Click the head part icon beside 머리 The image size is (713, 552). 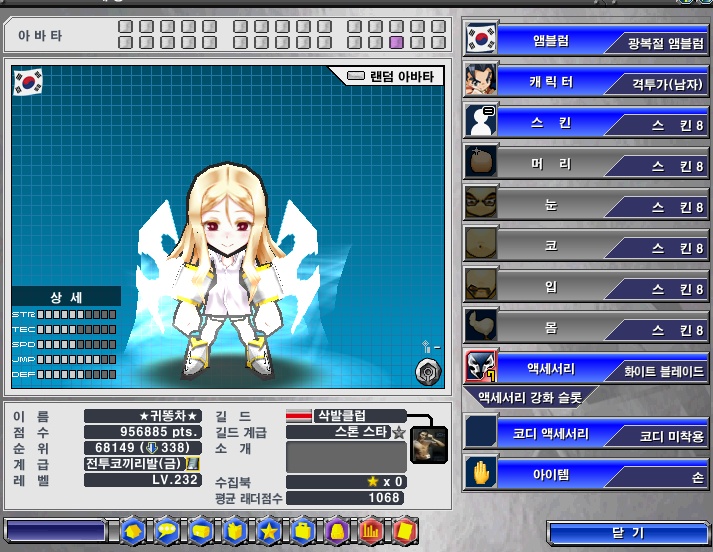(x=481, y=161)
